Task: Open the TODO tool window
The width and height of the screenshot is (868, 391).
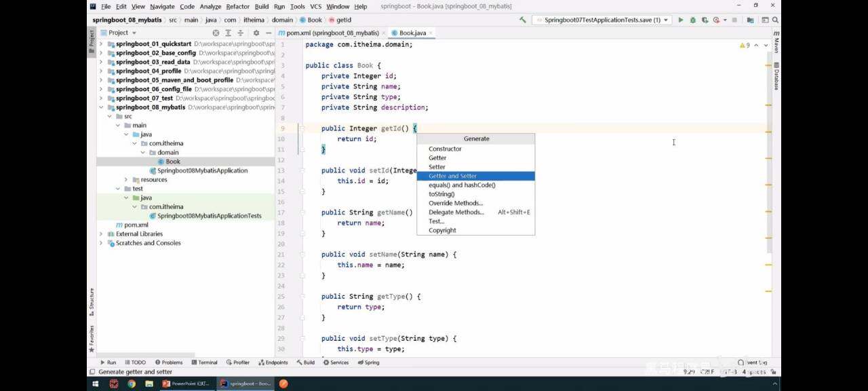Action: point(134,362)
